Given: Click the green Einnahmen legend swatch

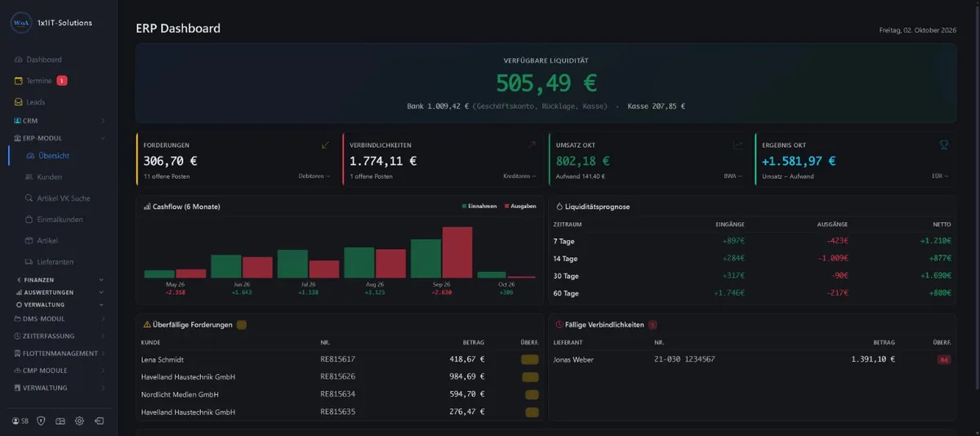Looking at the screenshot, I should click(465, 207).
